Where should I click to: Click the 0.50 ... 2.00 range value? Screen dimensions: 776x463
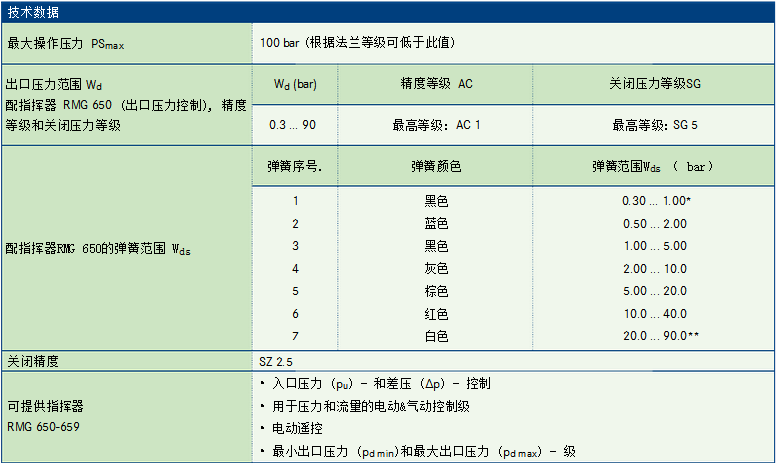click(655, 224)
